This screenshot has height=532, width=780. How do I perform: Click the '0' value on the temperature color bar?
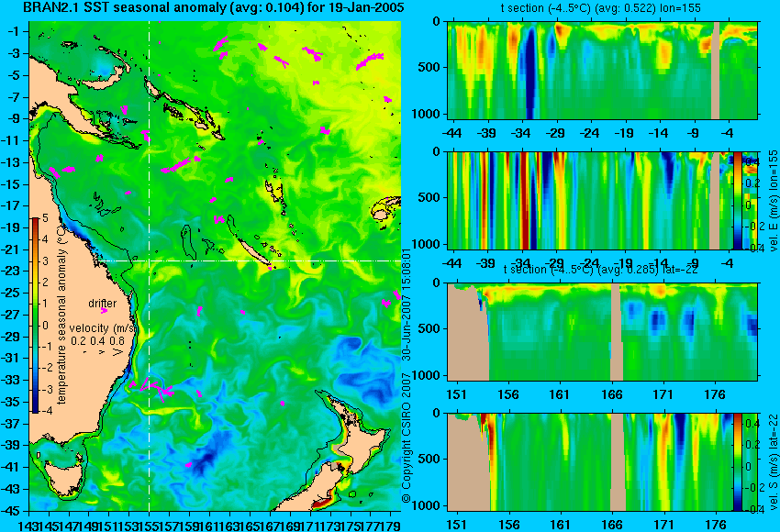tap(45, 326)
